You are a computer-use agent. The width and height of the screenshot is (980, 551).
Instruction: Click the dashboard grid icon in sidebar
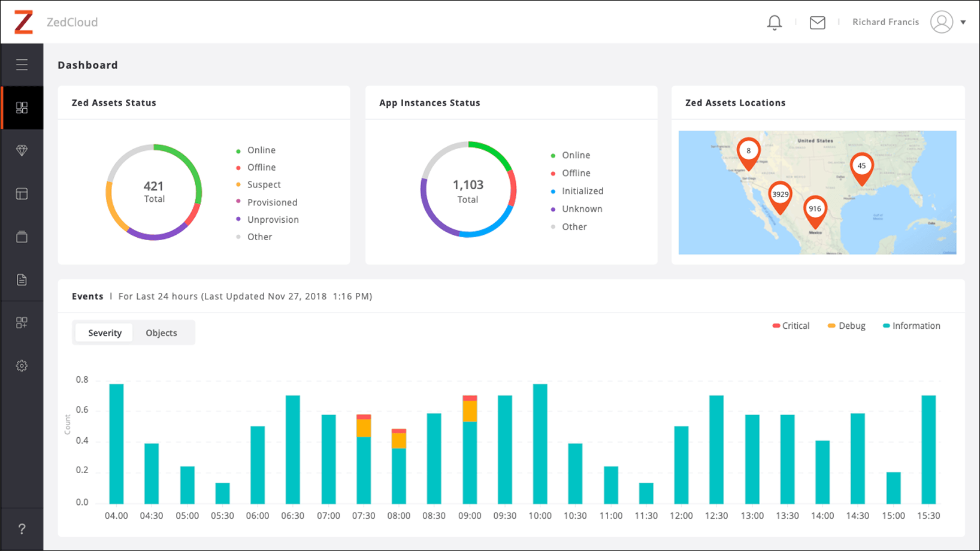pyautogui.click(x=22, y=108)
